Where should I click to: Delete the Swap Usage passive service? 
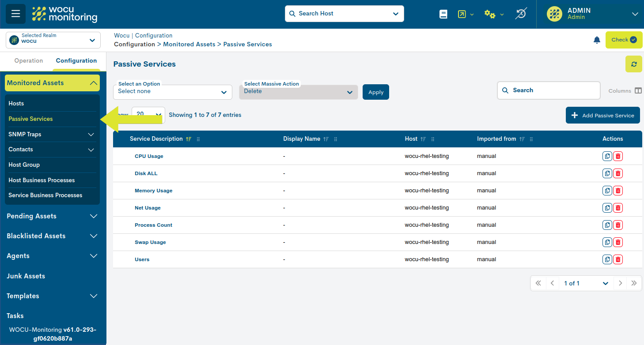coord(617,242)
